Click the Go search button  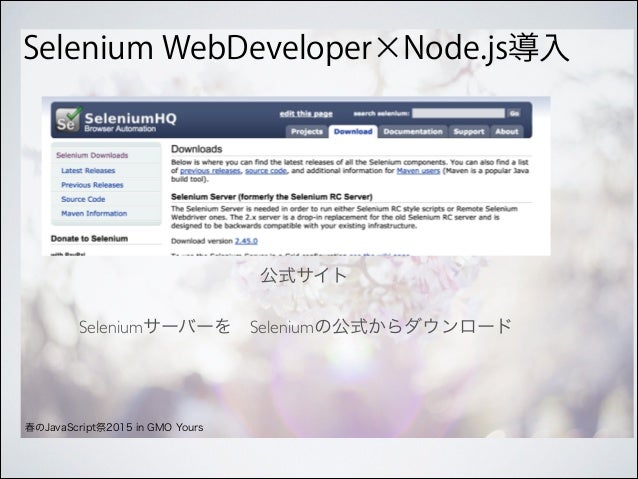click(x=514, y=113)
